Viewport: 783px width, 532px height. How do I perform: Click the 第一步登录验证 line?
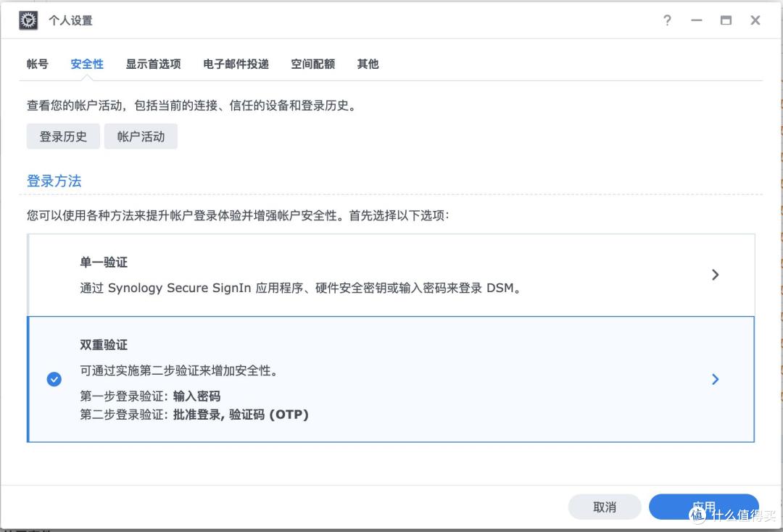(x=150, y=396)
